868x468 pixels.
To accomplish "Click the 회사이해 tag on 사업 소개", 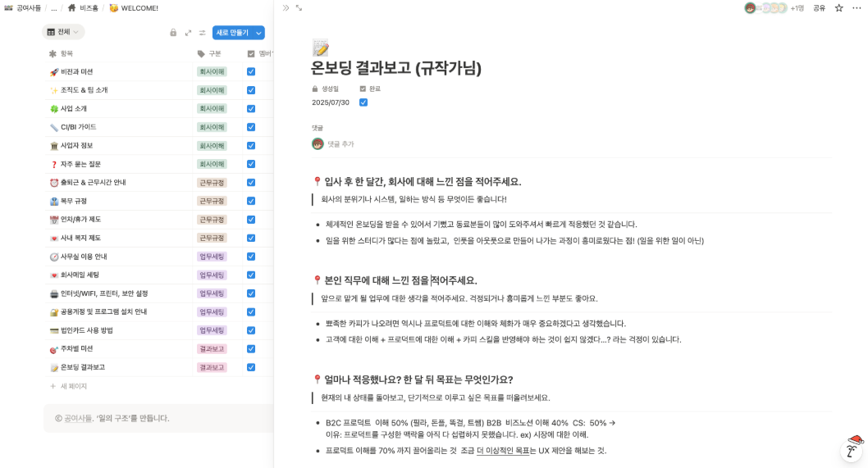I will coord(212,108).
